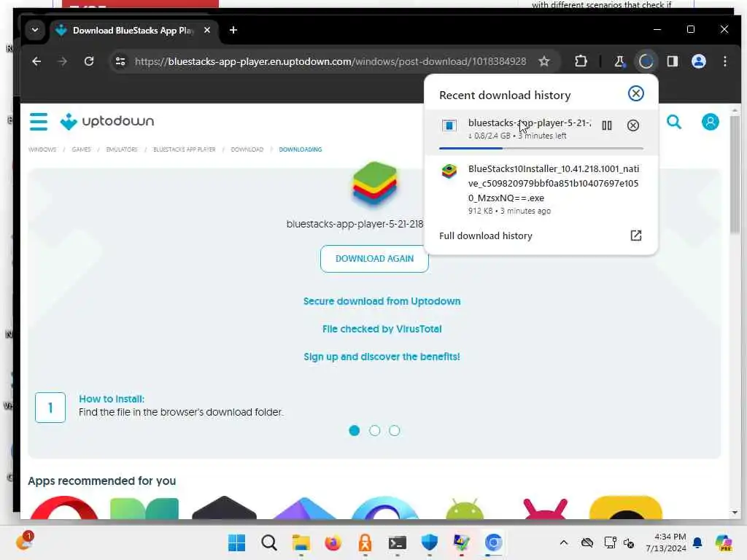Screen dimensions: 747x560
Task: Open the Uptodown hamburger menu
Action: pos(39,122)
